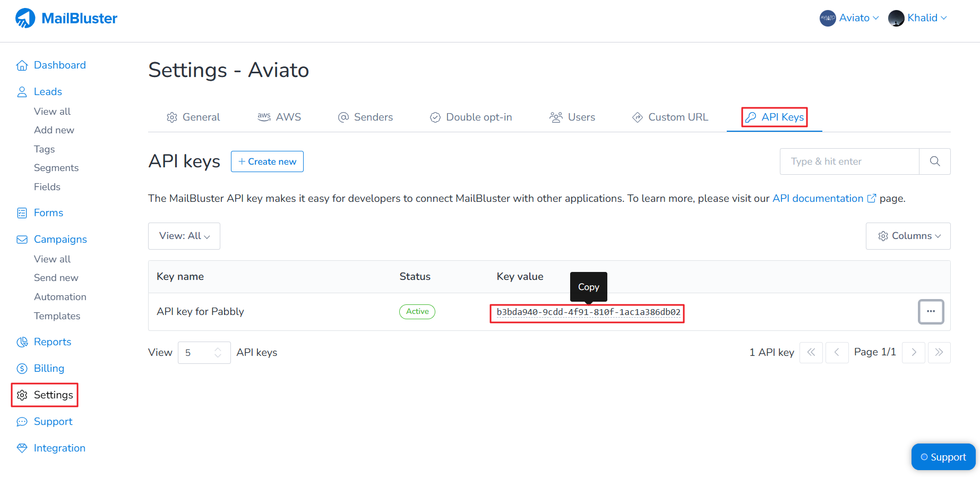
Task: Expand the View: All filter dropdown
Action: [x=184, y=236]
